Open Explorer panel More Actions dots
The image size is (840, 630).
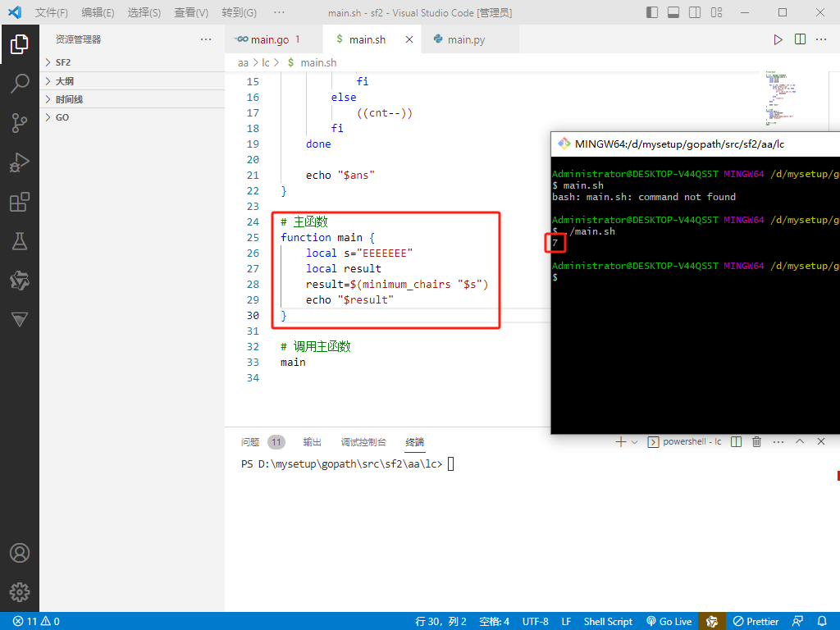(206, 39)
